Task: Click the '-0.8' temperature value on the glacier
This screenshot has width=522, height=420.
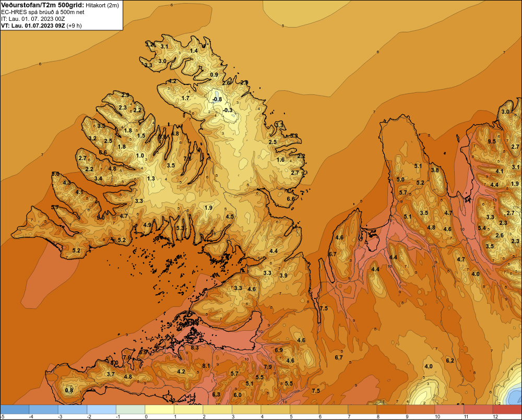Action: [x=217, y=99]
